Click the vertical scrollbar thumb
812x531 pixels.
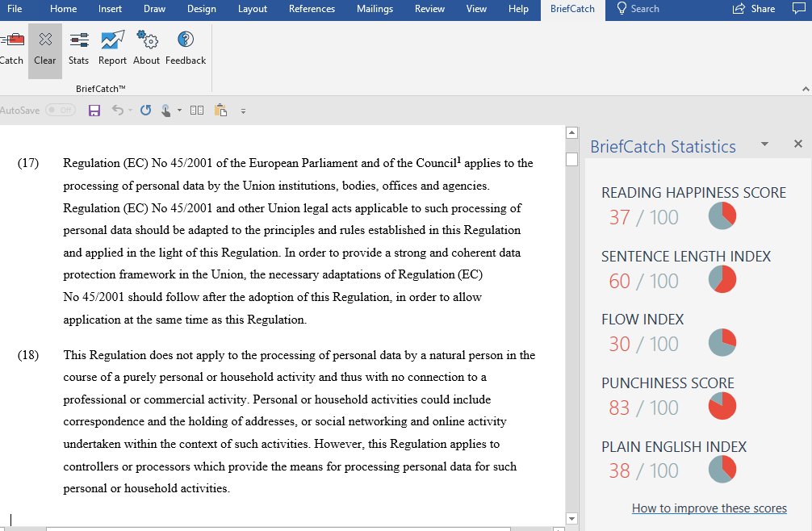(571, 159)
